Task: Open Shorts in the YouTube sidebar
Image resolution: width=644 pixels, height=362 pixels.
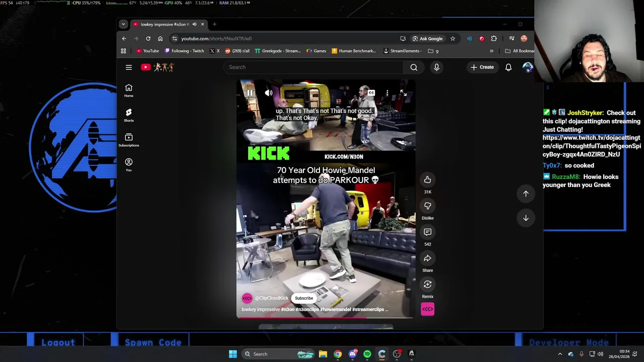Action: (129, 115)
